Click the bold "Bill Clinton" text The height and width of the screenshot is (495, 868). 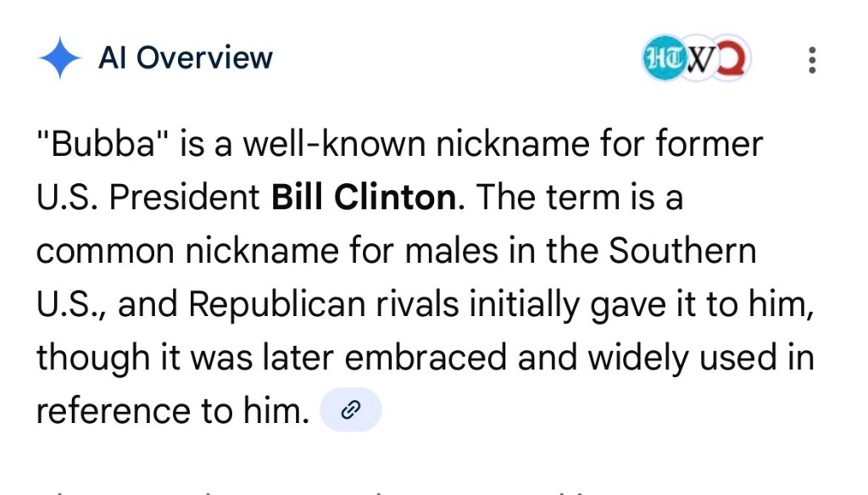[x=363, y=197]
